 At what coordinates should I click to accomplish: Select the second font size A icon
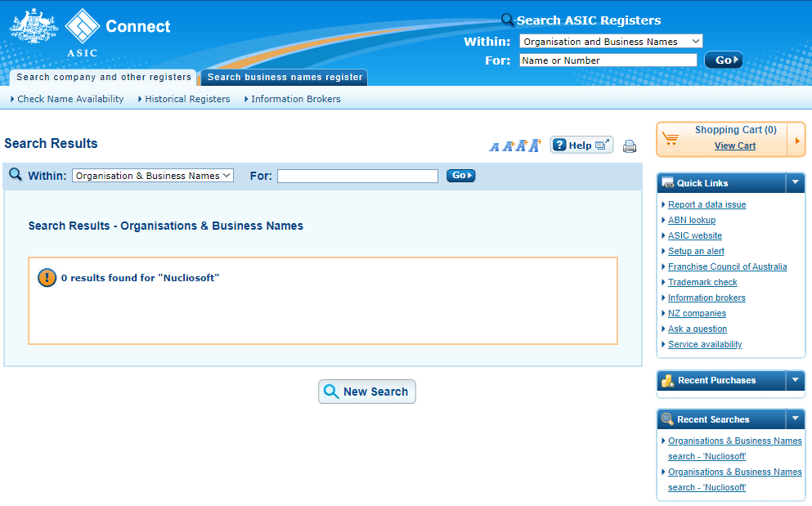[508, 146]
